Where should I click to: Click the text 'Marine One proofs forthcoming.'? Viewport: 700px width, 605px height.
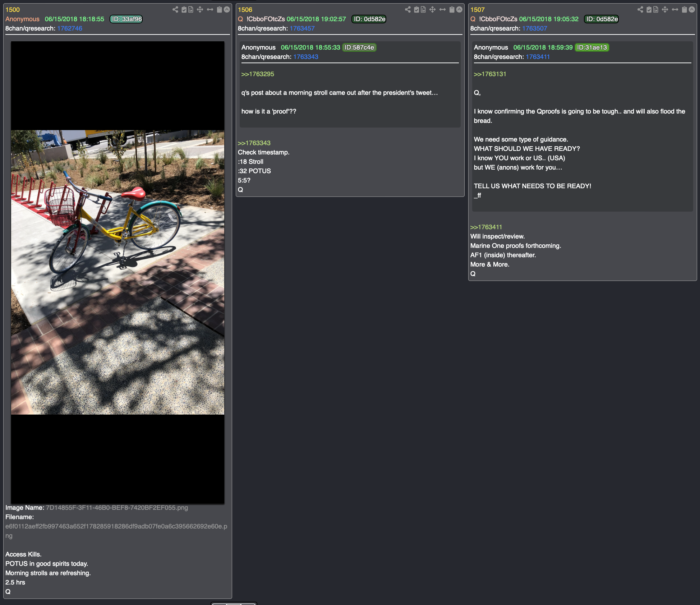(516, 246)
